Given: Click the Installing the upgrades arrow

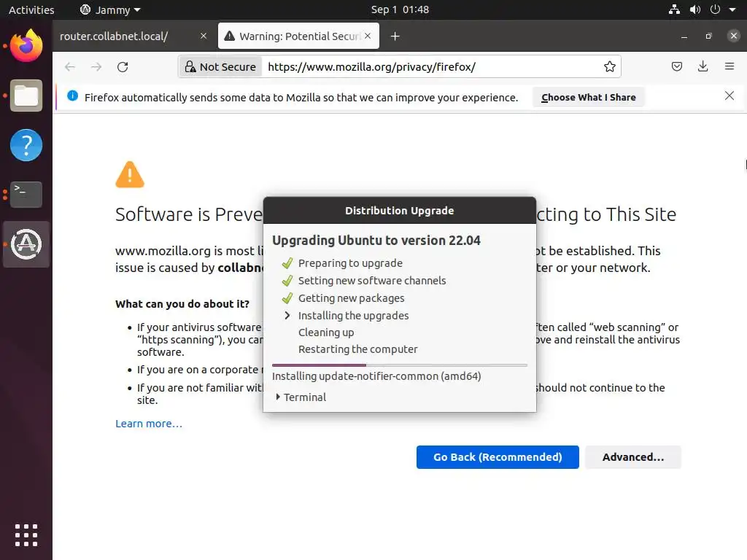Looking at the screenshot, I should click(287, 315).
